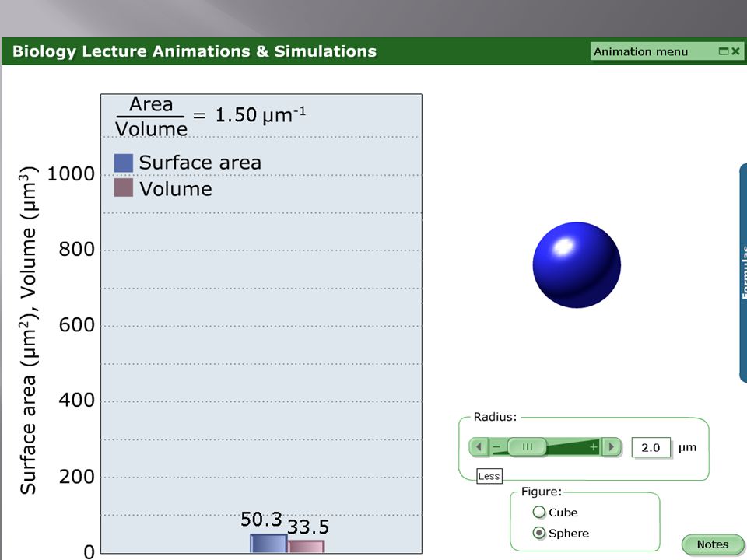Expand the Formulas side tab
Image resolution: width=747 pixels, height=560 pixels.
coord(742,272)
